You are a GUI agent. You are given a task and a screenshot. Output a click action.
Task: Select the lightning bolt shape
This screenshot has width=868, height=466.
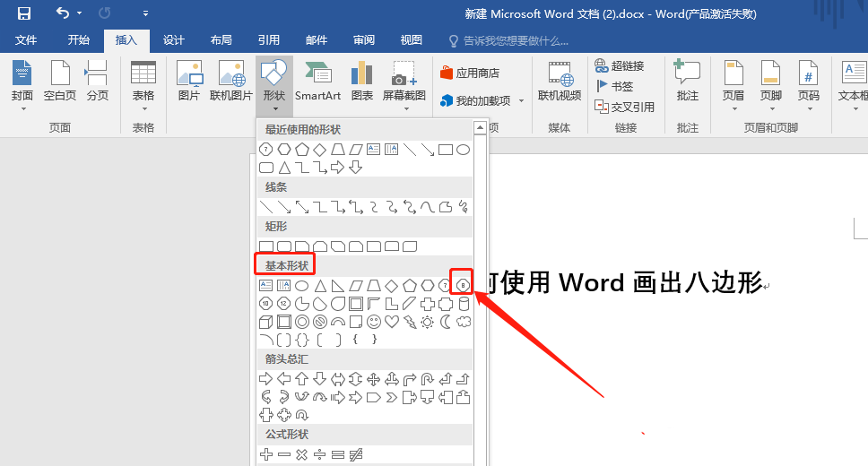(x=410, y=322)
